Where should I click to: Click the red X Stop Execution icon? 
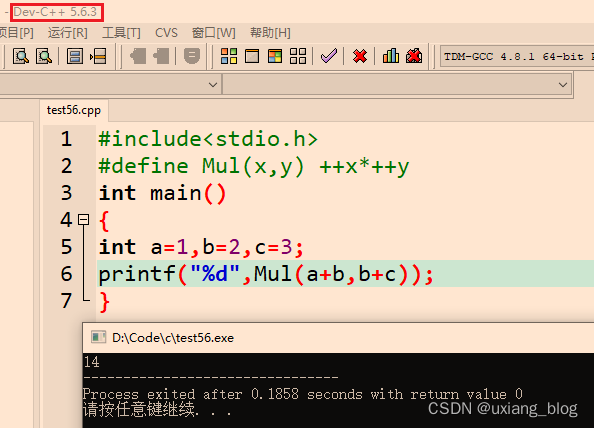click(x=360, y=56)
